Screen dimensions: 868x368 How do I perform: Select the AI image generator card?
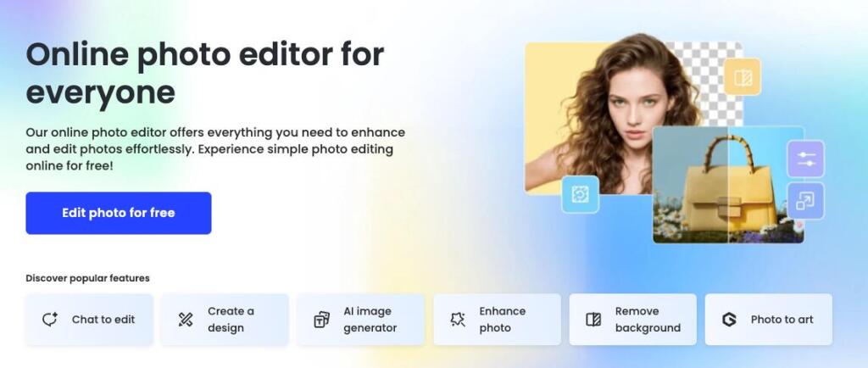[360, 320]
